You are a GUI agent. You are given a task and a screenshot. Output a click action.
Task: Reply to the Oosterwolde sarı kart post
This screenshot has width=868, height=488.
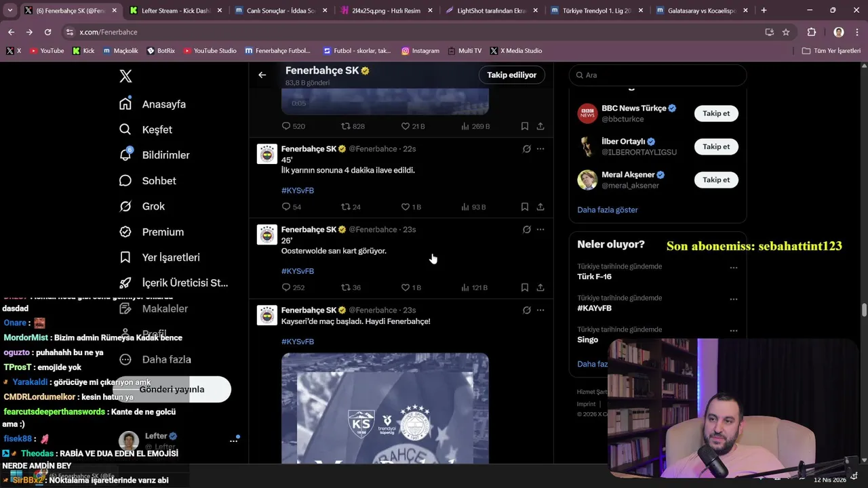coord(293,287)
